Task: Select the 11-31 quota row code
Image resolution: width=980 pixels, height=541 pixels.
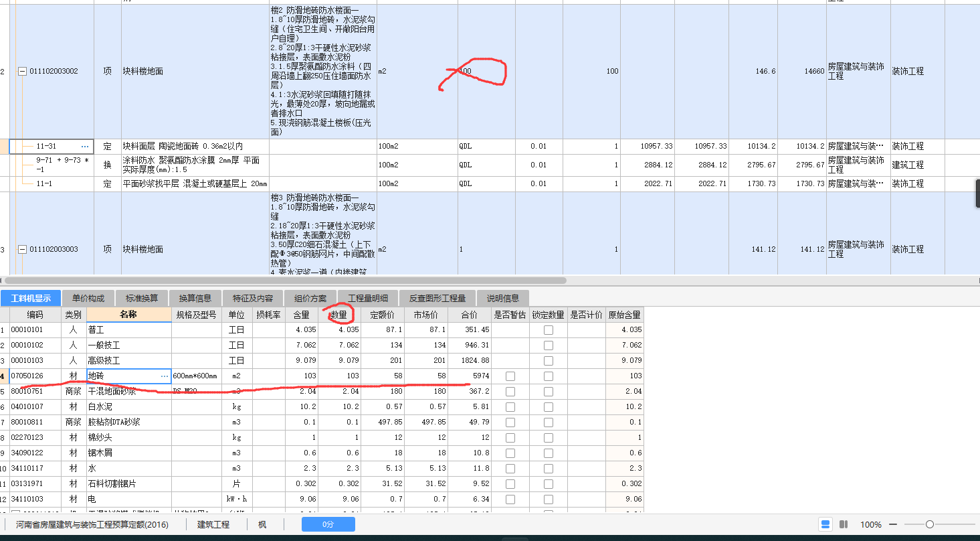Action: 46,146
